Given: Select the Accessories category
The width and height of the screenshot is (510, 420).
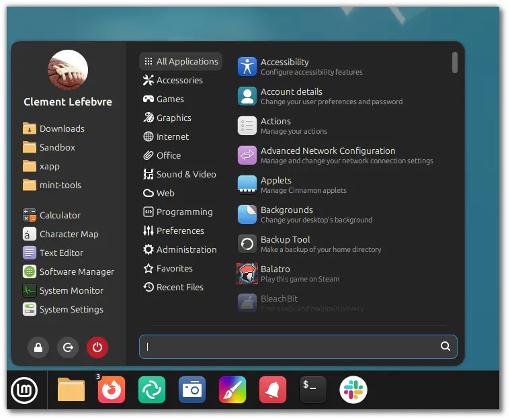Looking at the screenshot, I should pos(179,80).
